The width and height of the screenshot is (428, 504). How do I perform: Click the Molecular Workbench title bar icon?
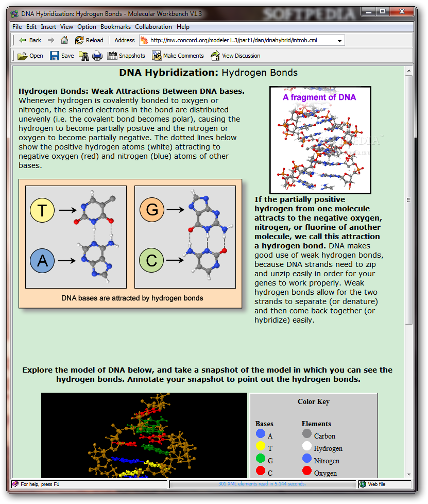point(15,14)
